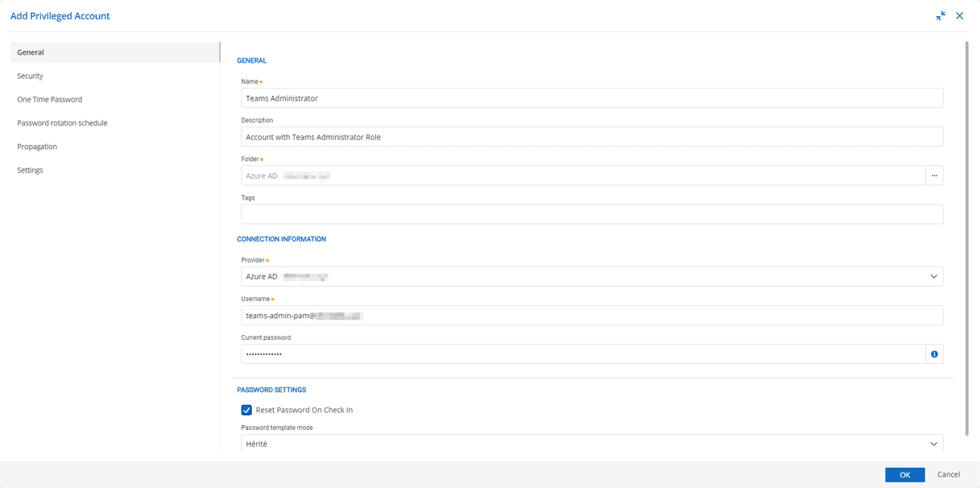980x488 pixels.
Task: Cancel adding the privileged account
Action: point(949,474)
